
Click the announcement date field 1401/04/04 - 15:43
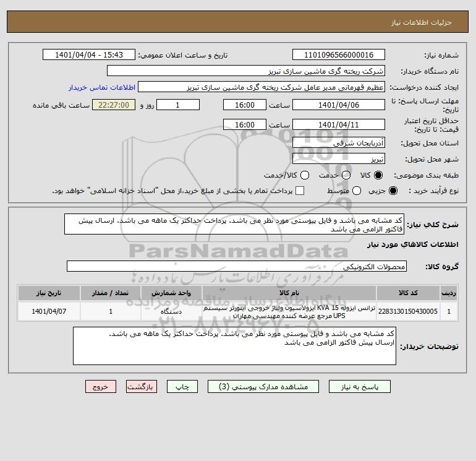coord(89,54)
